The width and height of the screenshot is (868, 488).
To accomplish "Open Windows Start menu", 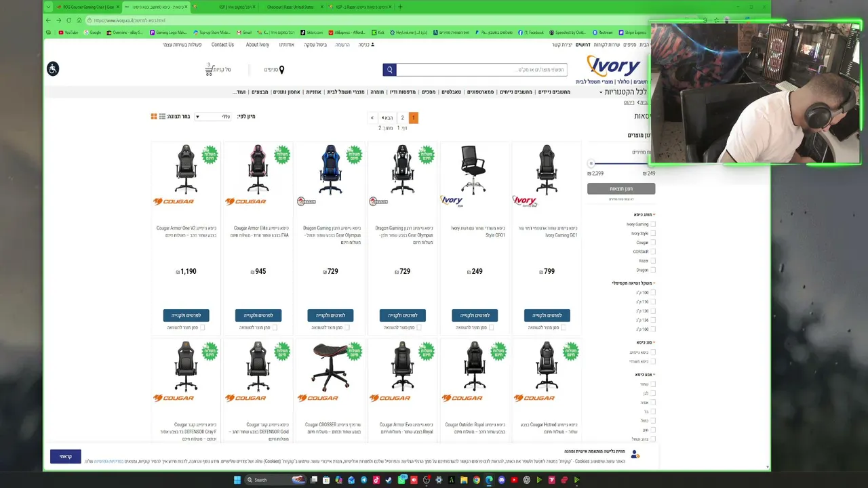I will (237, 480).
